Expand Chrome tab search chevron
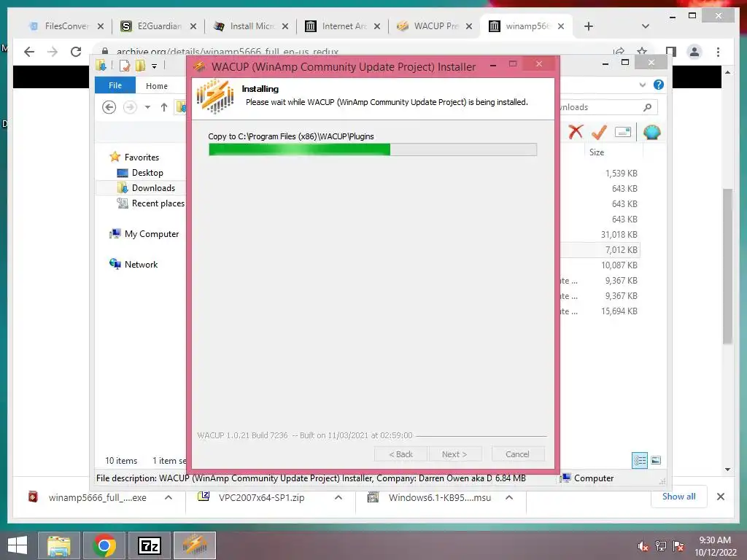 646,26
